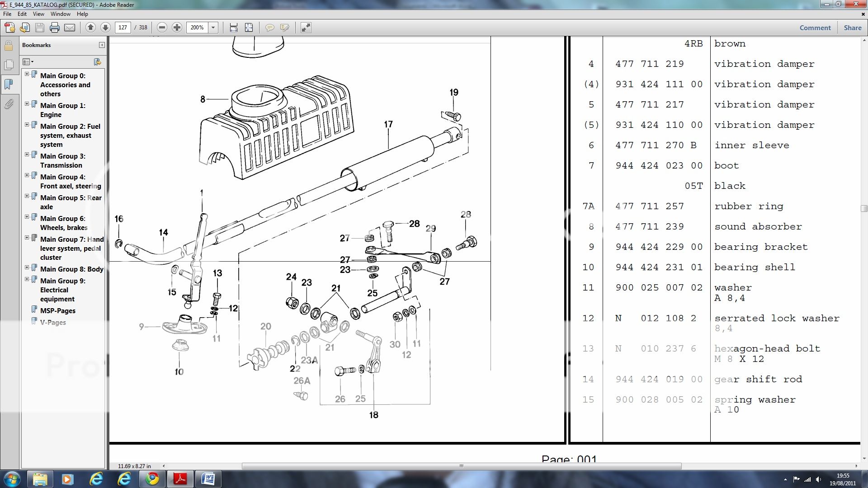Open the View menu
868x488 pixels.
tap(38, 14)
